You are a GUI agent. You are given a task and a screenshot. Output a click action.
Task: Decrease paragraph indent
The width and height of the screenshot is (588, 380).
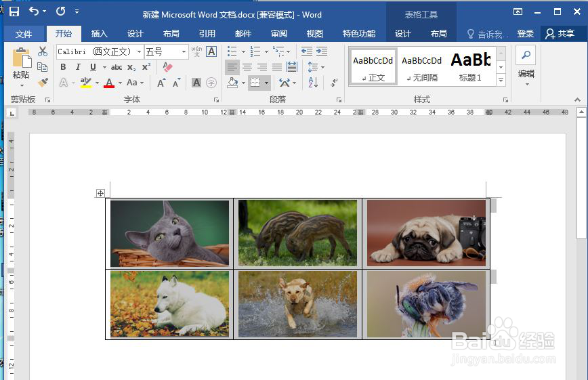[307, 51]
